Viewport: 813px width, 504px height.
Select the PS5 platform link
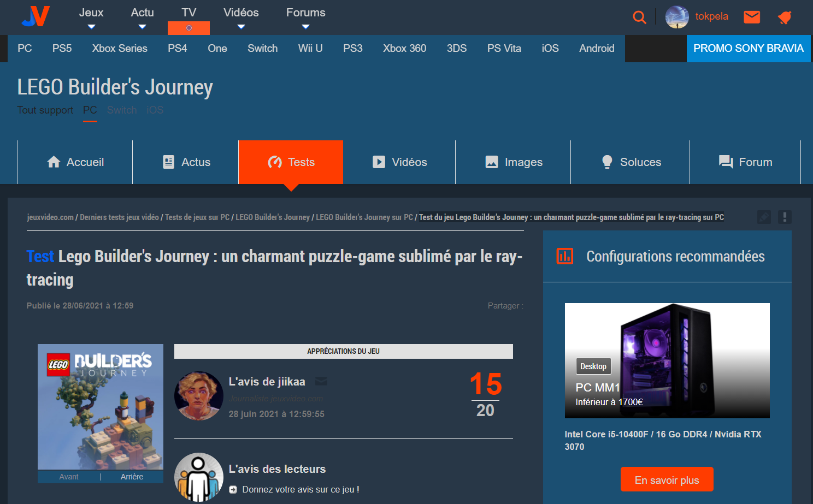coord(62,49)
